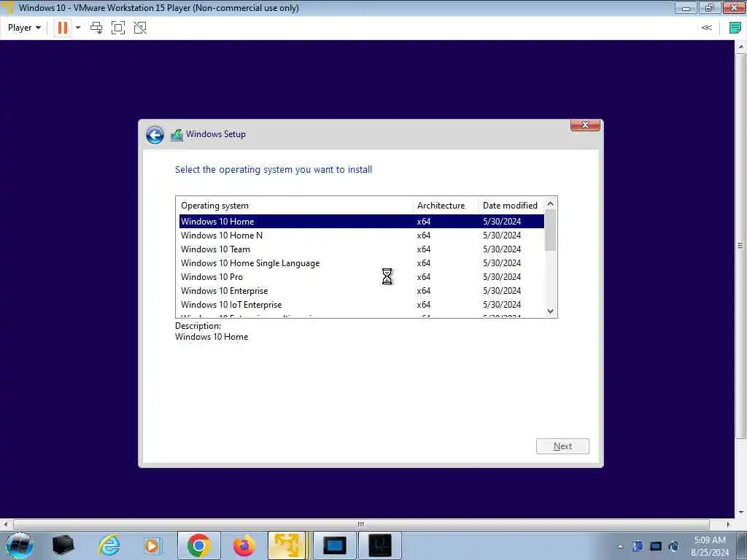Viewport: 747px width, 560px height.
Task: Click OS list scroll up arrow
Action: [551, 204]
